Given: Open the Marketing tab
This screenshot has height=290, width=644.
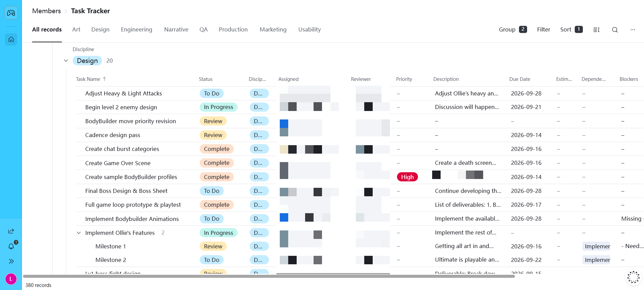Looking at the screenshot, I should pyautogui.click(x=273, y=29).
